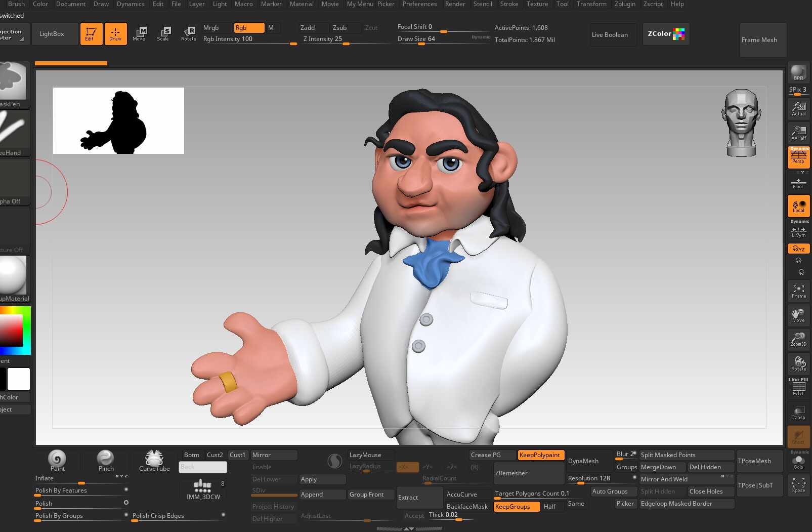812x532 pixels.
Task: Toggle the Mrgb mode
Action: [217, 28]
